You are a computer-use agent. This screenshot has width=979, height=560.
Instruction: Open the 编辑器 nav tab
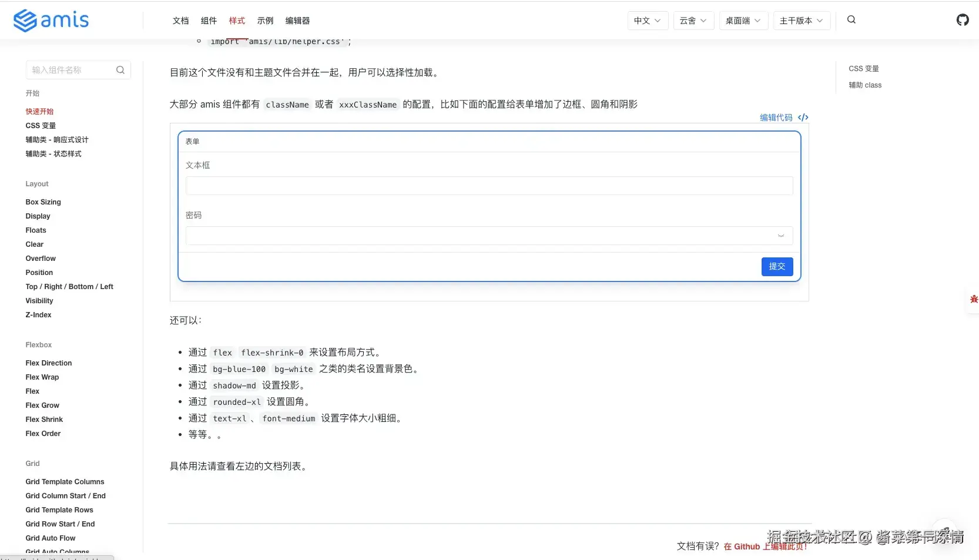(x=297, y=21)
